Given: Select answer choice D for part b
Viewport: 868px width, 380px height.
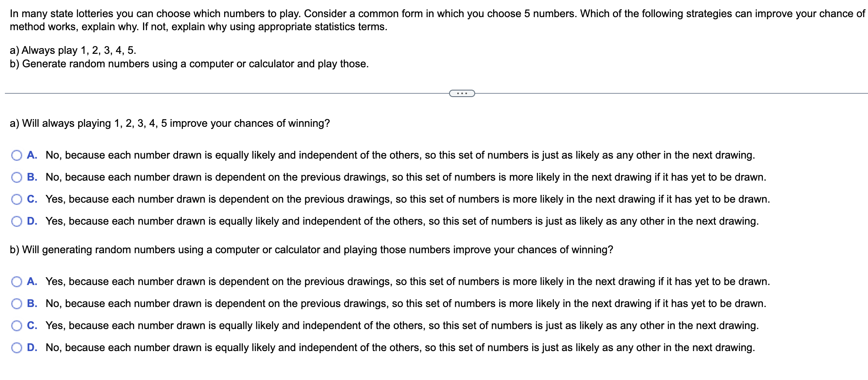Looking at the screenshot, I should [16, 347].
